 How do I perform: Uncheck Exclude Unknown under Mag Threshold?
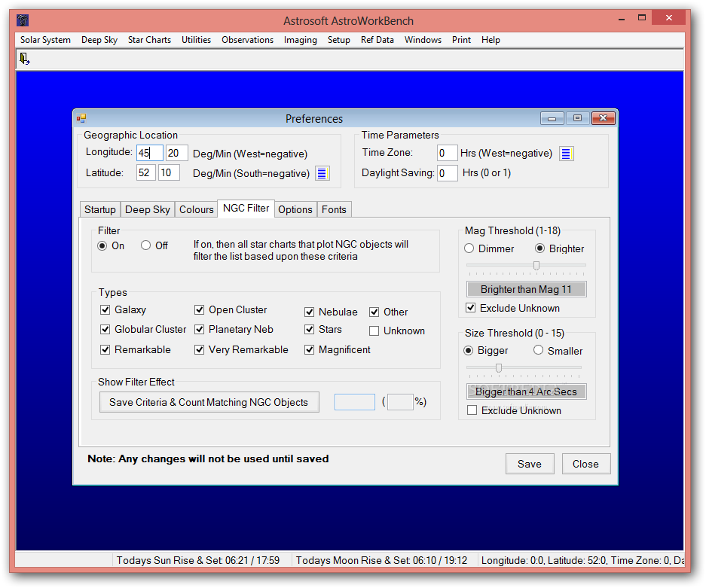[x=470, y=308]
